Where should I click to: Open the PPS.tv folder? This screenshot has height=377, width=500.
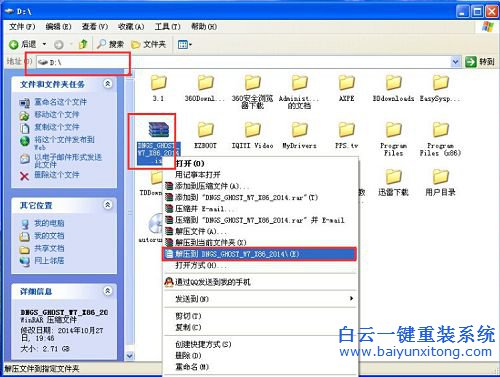pyautogui.click(x=347, y=135)
